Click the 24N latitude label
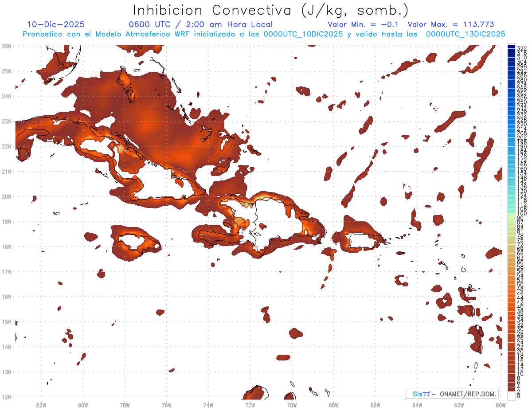532x411 pixels. pyautogui.click(x=7, y=96)
